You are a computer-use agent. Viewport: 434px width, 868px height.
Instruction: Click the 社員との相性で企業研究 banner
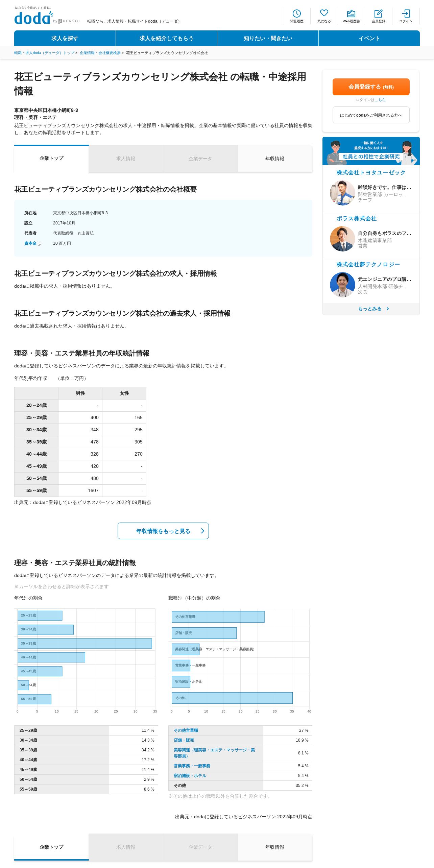click(x=371, y=151)
